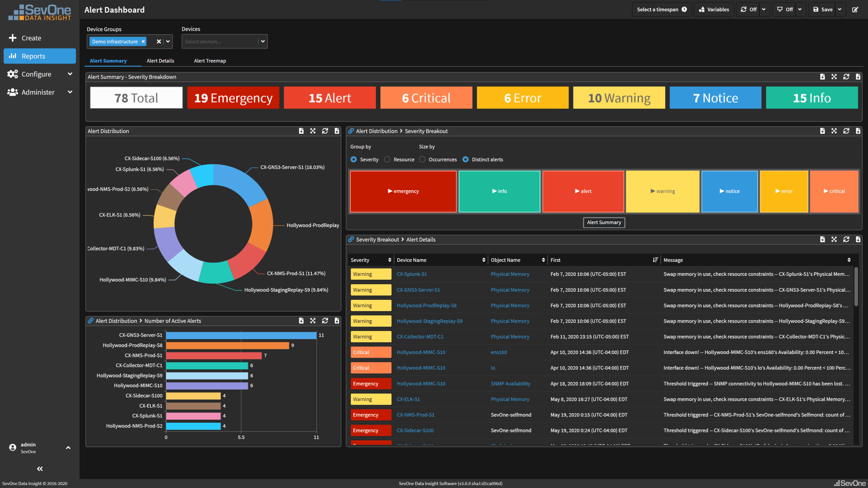Viewport: 868px width, 488px height.
Task: Open presentation mode dropdown arrow
Action: 800,9
